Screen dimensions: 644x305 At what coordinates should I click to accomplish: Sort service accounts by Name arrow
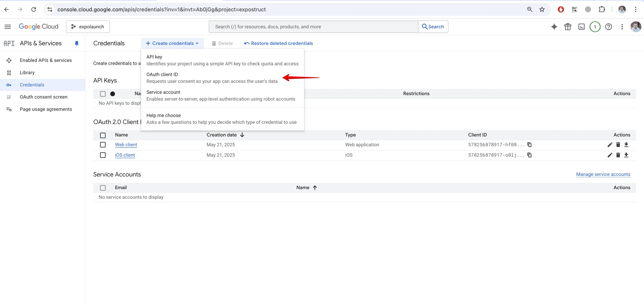coord(315,188)
